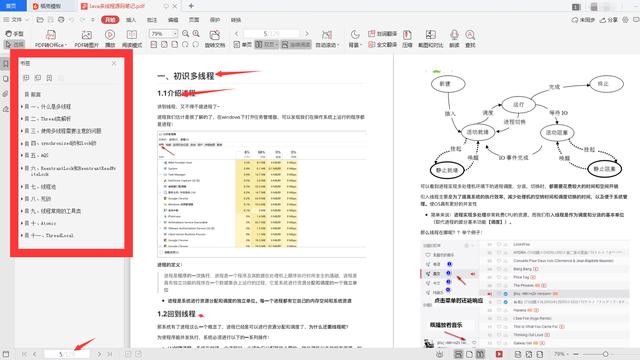Adjust zoom slider handle in status bar
The image size is (640, 360).
point(605,354)
